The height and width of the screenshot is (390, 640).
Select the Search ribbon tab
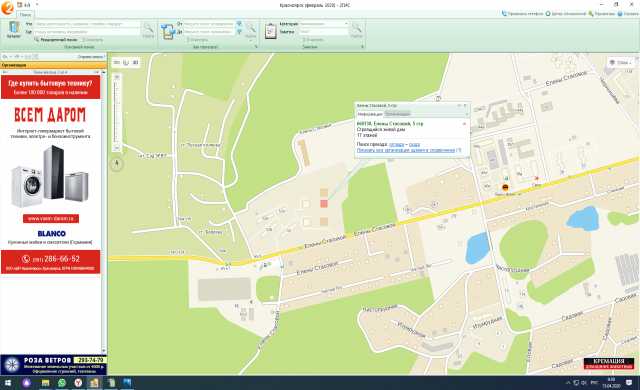25,15
